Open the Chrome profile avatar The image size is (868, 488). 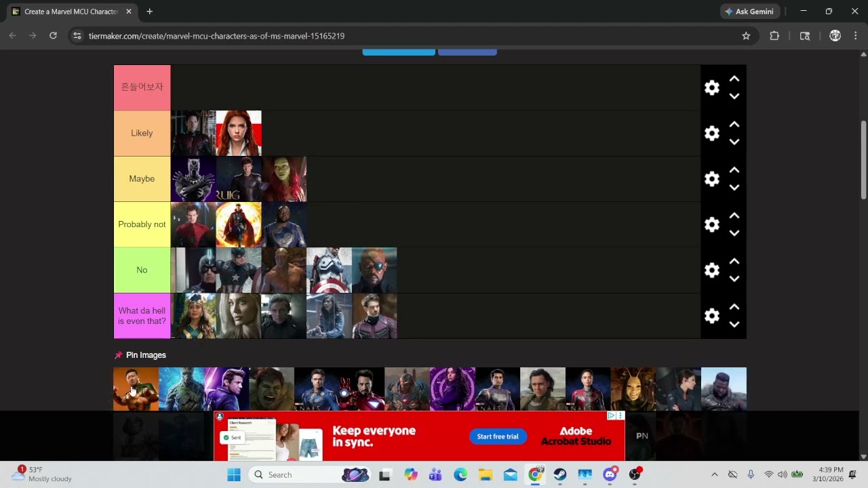[x=835, y=36]
